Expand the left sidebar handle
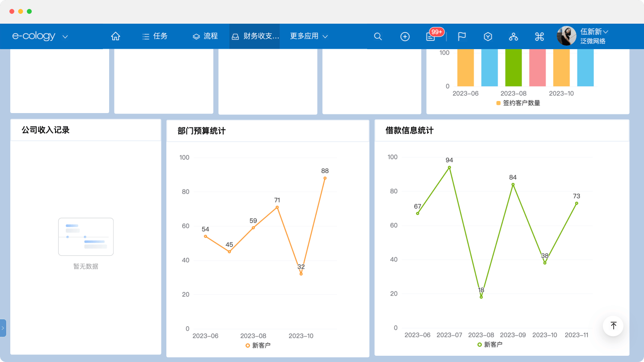 [3, 328]
